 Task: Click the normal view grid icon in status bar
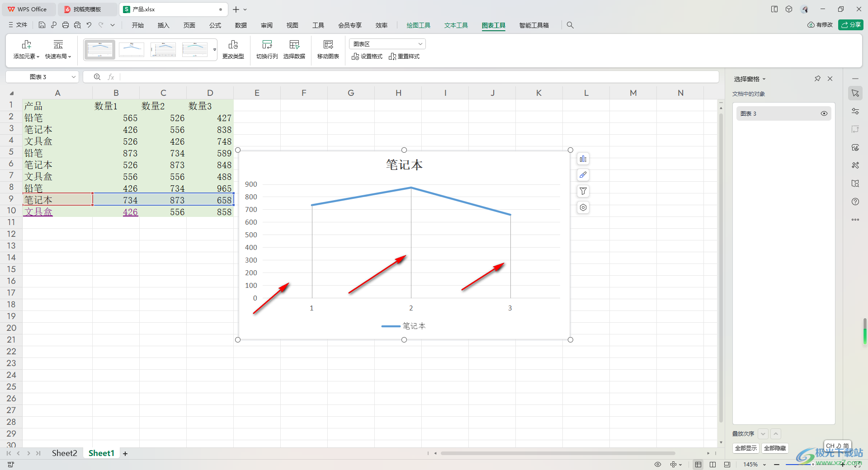[698, 464]
